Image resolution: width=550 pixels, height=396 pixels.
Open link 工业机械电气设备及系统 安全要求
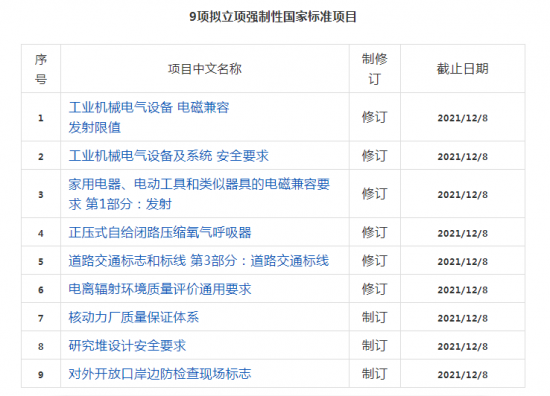[169, 156]
